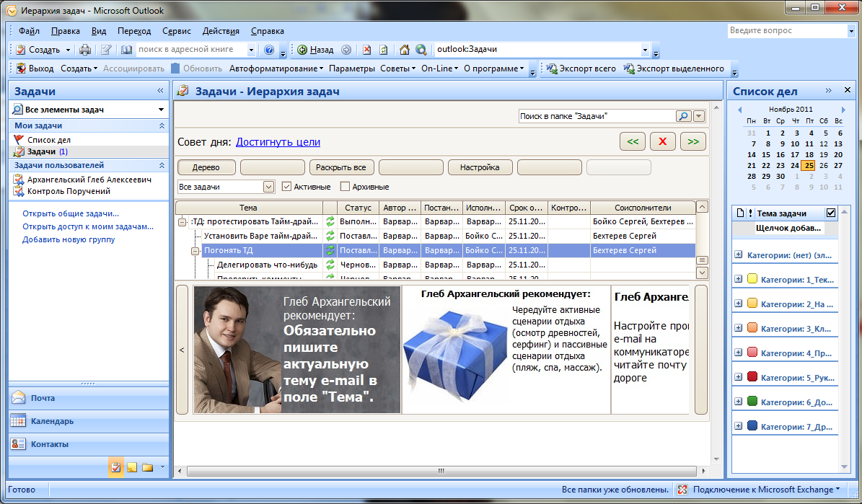Open the Сервис menu
862x504 pixels.
click(177, 31)
